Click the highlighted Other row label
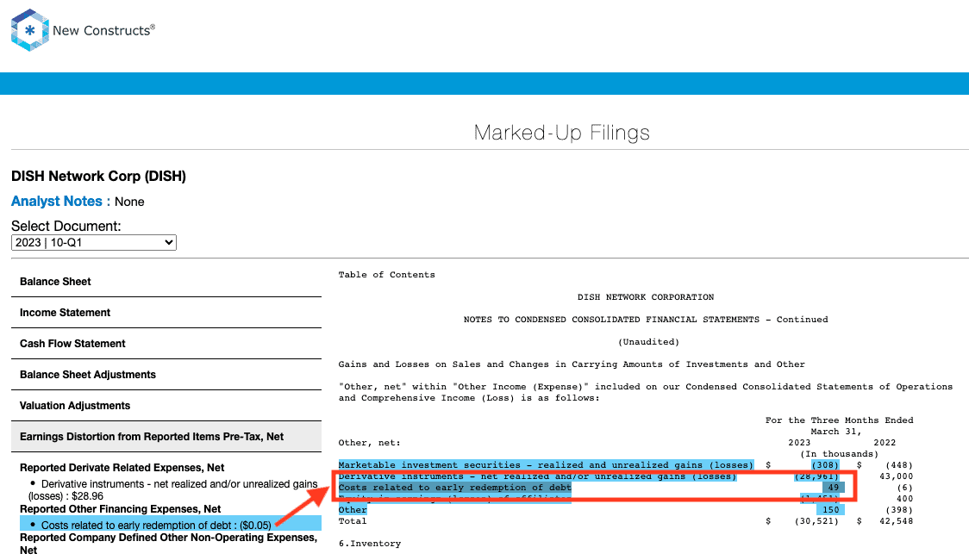 [x=353, y=510]
